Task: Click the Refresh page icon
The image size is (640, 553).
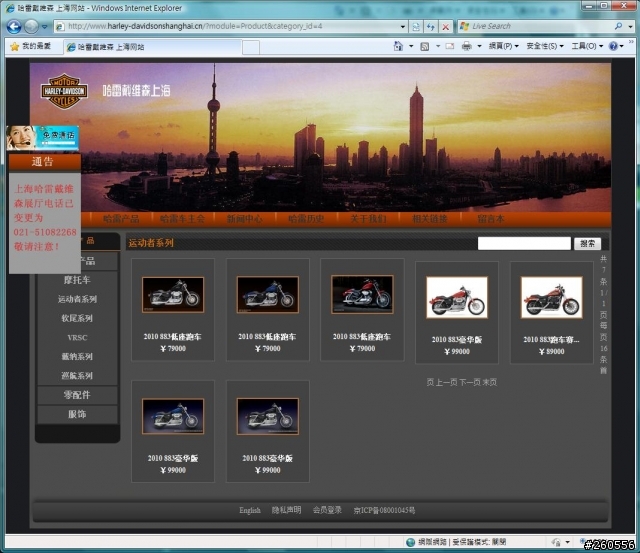Action: [431, 27]
